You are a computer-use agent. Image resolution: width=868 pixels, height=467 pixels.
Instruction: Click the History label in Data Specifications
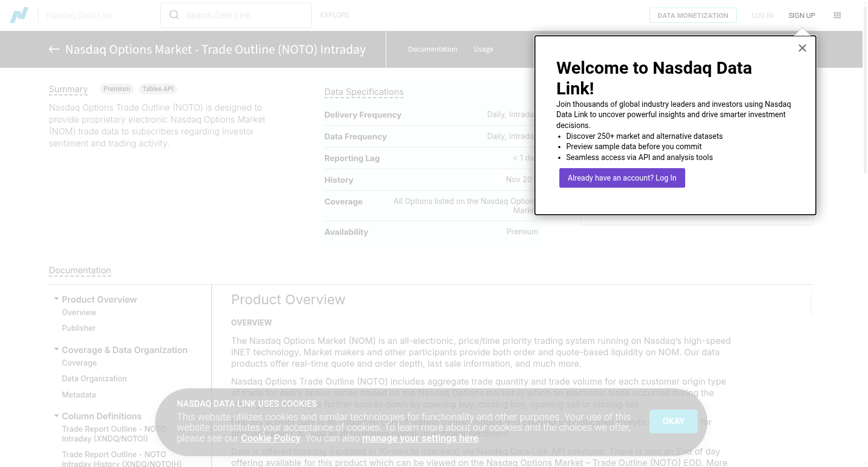tap(339, 180)
